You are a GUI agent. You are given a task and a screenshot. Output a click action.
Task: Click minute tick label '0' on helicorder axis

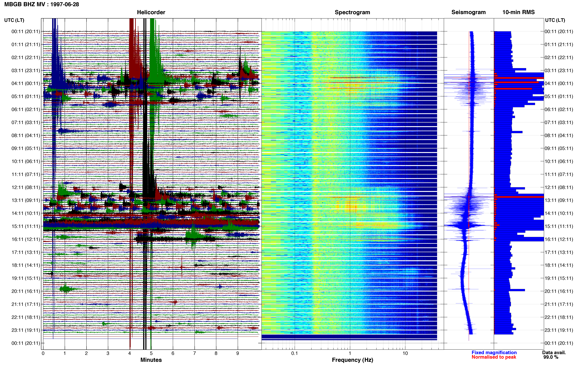pos(43,353)
